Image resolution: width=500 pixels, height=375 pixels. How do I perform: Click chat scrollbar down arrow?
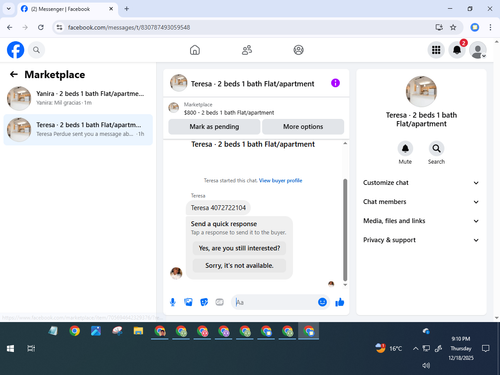point(345,285)
